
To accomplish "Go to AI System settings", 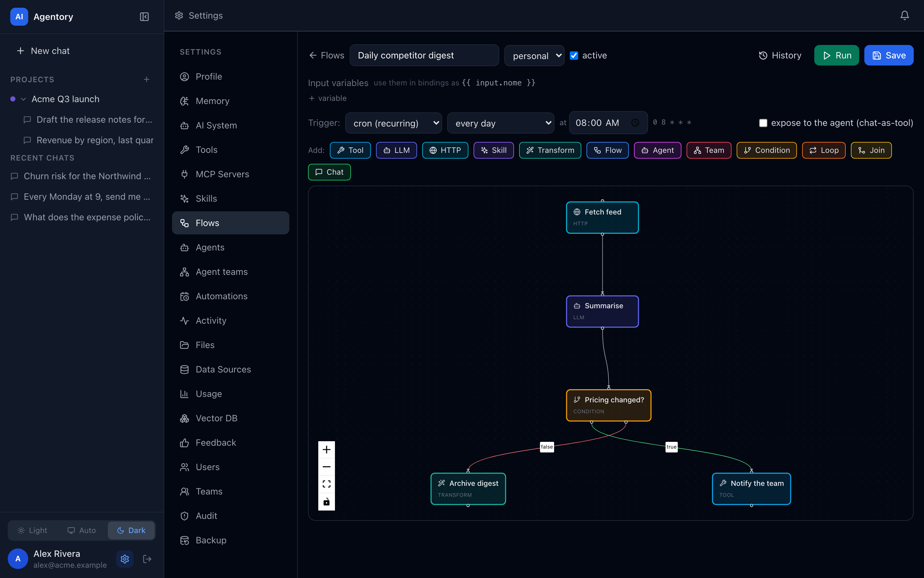I will [231, 125].
